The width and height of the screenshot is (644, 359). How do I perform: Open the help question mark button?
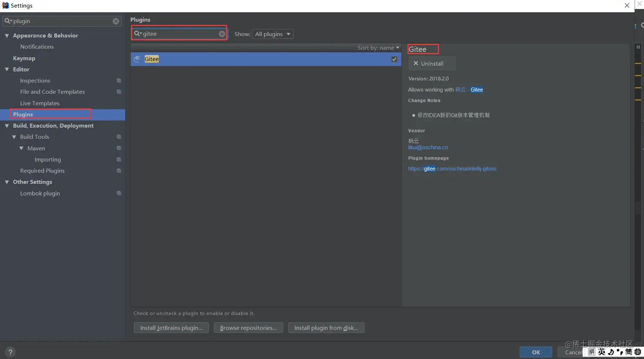coord(10,352)
